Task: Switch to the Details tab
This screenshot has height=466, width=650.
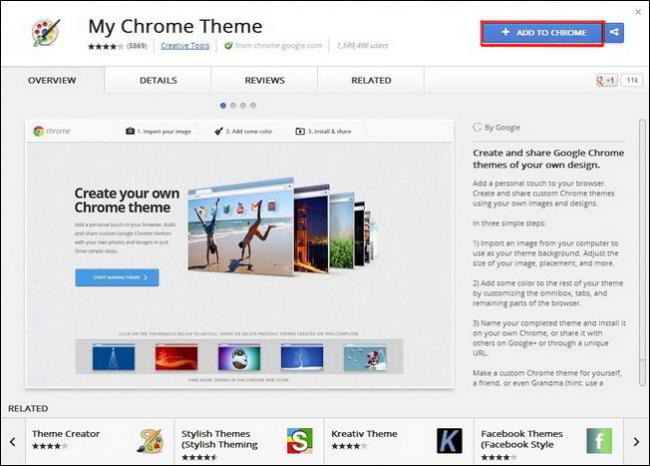Action: tap(158, 80)
